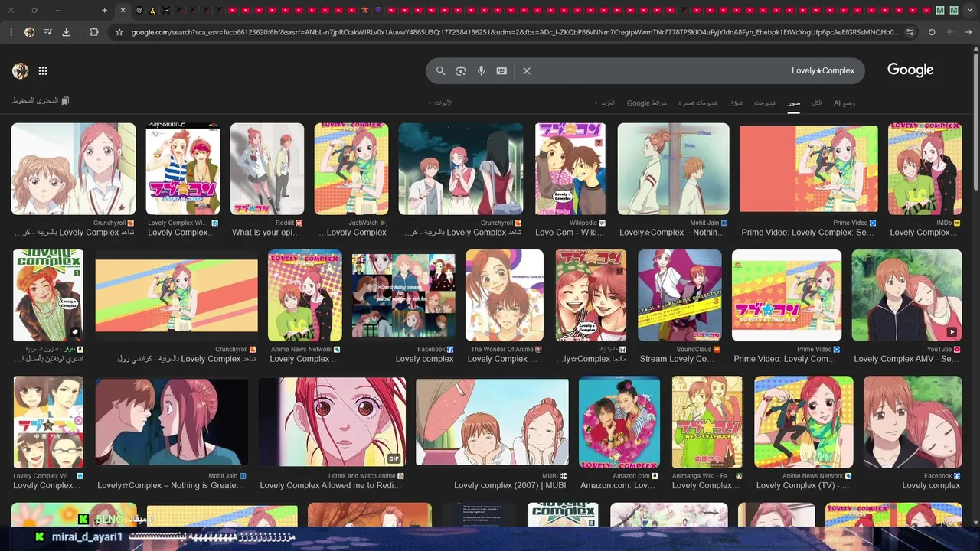Switch to All results tab (الكل)
Image resolution: width=980 pixels, height=551 pixels.
(817, 103)
